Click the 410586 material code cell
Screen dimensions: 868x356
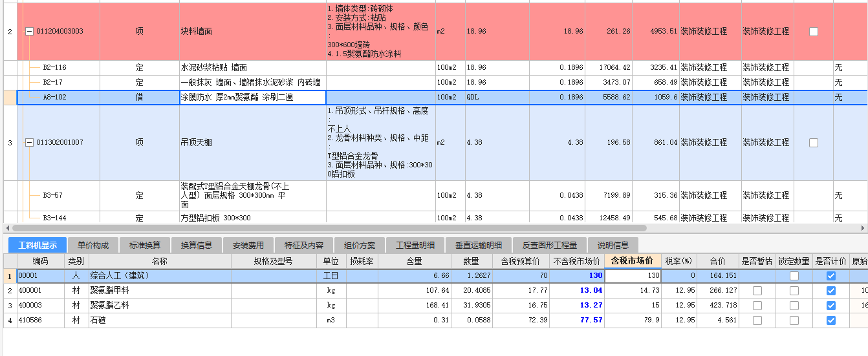pyautogui.click(x=39, y=320)
